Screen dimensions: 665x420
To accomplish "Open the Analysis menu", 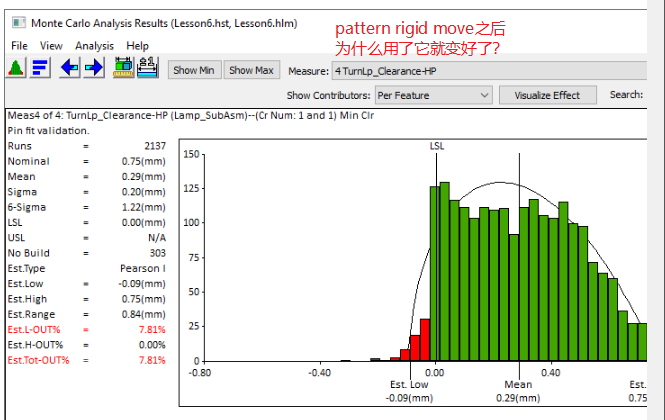I will [95, 45].
